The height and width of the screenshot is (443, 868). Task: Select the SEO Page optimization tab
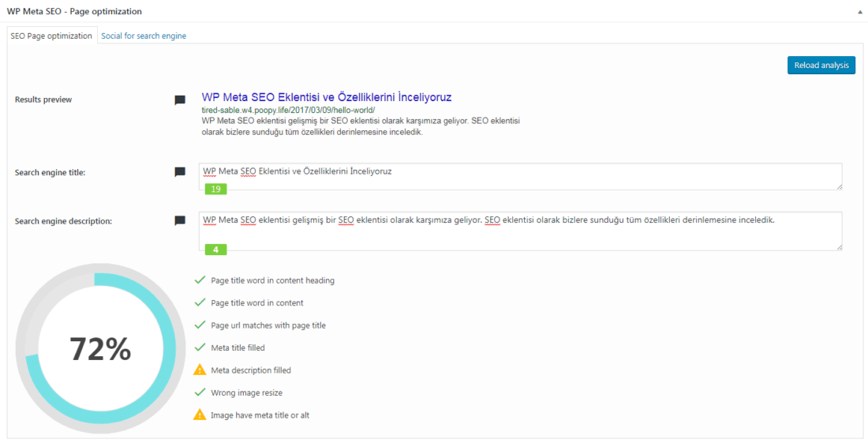coord(51,36)
